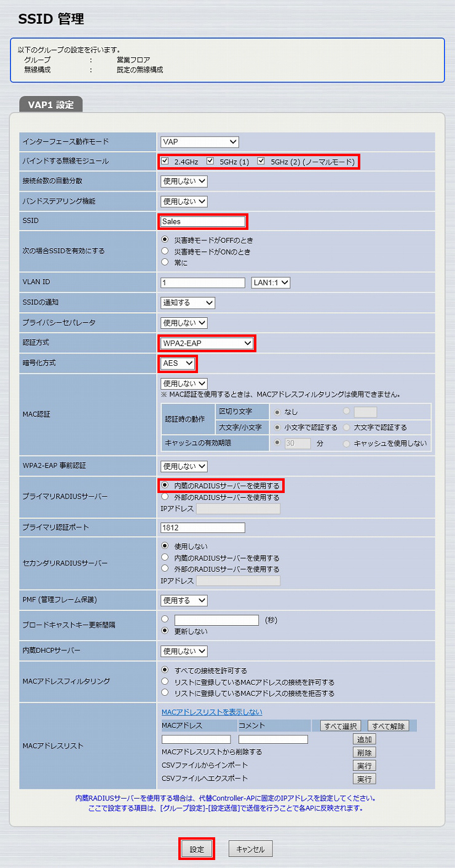This screenshot has width=455, height=868.
Task: Select 使用しない for secondary RADIUS server
Action: pos(165,546)
